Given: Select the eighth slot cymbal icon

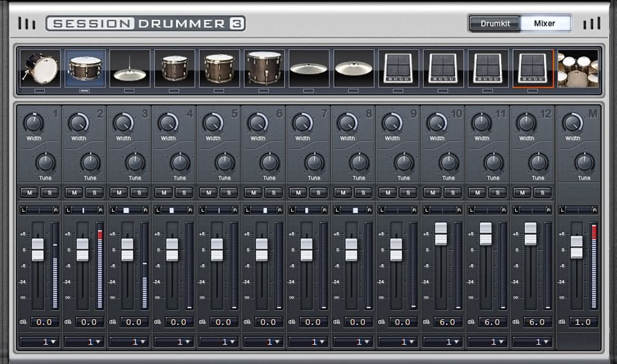Looking at the screenshot, I should pyautogui.click(x=354, y=68).
